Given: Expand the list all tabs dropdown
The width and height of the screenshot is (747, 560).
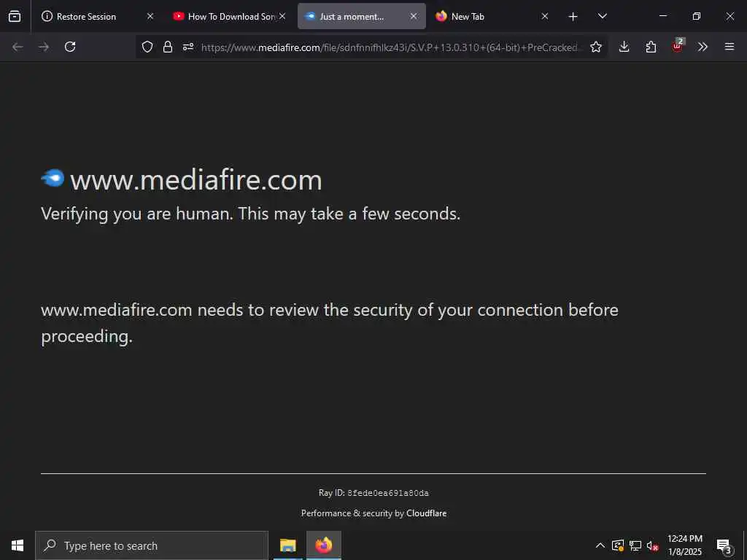Looking at the screenshot, I should (x=603, y=16).
